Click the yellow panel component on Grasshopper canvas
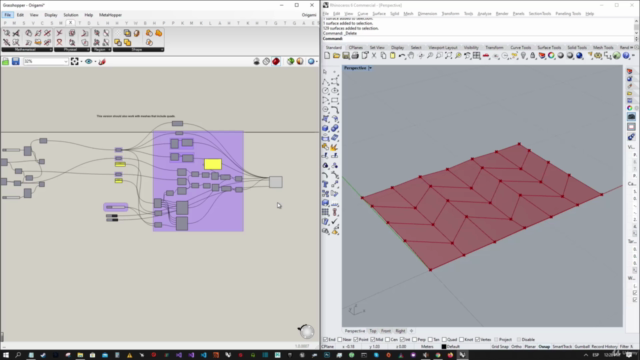The width and height of the screenshot is (640, 360). pyautogui.click(x=213, y=164)
